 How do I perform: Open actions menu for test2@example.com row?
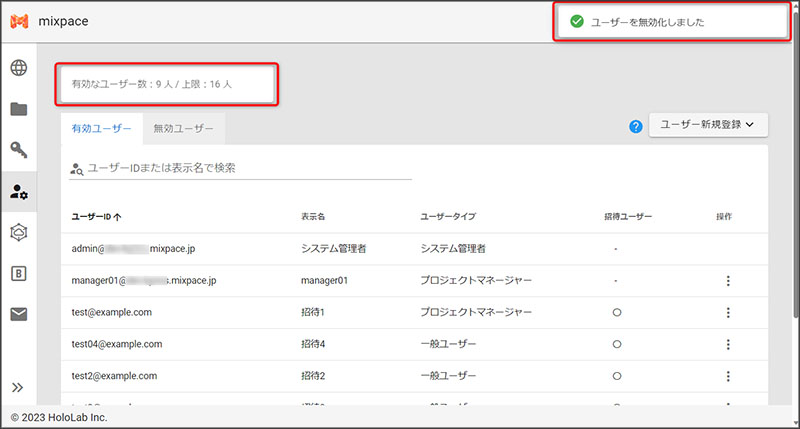[x=728, y=377]
